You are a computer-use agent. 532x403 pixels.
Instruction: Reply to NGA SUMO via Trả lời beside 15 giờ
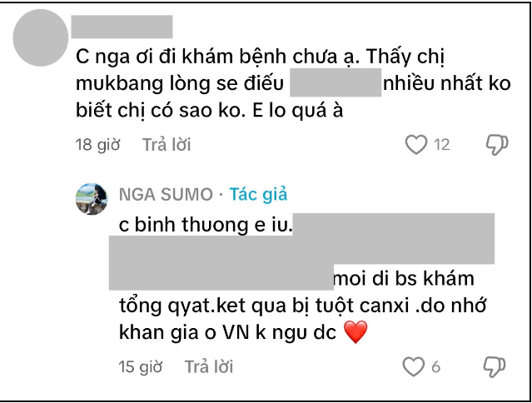[x=209, y=366]
